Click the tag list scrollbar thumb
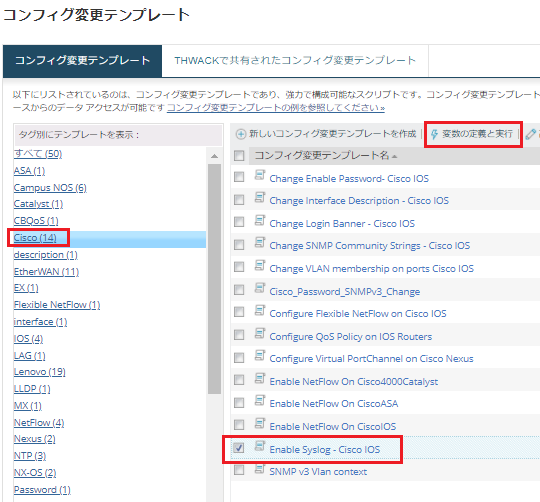 click(214, 279)
